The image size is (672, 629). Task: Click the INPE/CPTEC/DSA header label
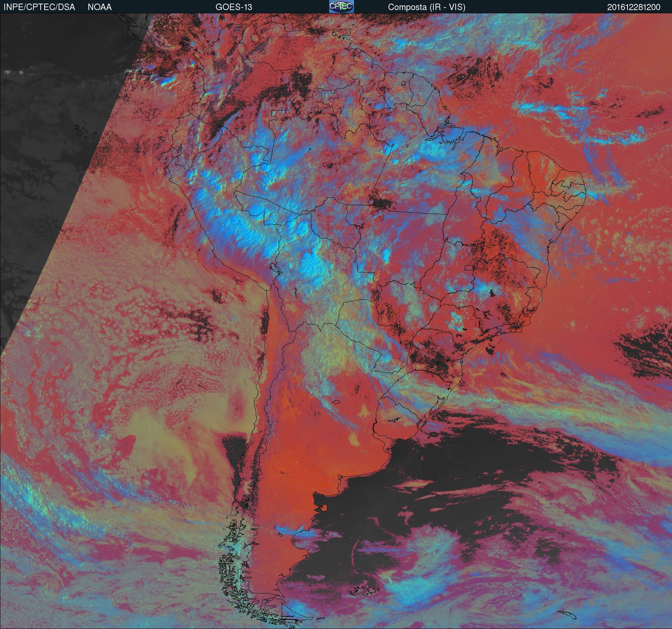(39, 7)
